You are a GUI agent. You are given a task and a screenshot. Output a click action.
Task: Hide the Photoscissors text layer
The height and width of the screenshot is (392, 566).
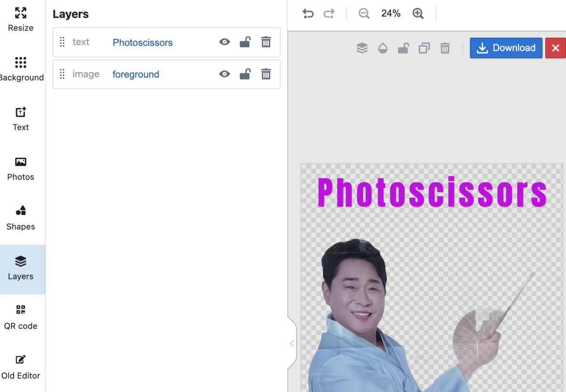click(x=225, y=42)
